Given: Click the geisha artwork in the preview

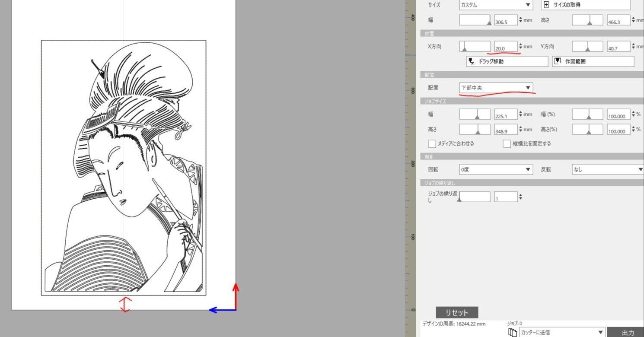Looking at the screenshot, I should pyautogui.click(x=124, y=168).
